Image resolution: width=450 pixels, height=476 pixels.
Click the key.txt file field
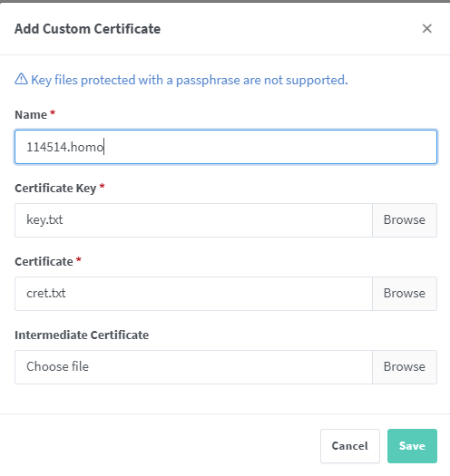click(x=193, y=220)
